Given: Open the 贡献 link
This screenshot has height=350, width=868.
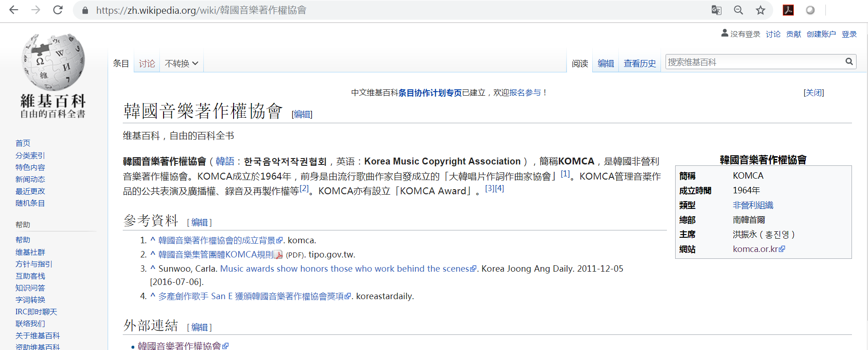Looking at the screenshot, I should pos(794,34).
